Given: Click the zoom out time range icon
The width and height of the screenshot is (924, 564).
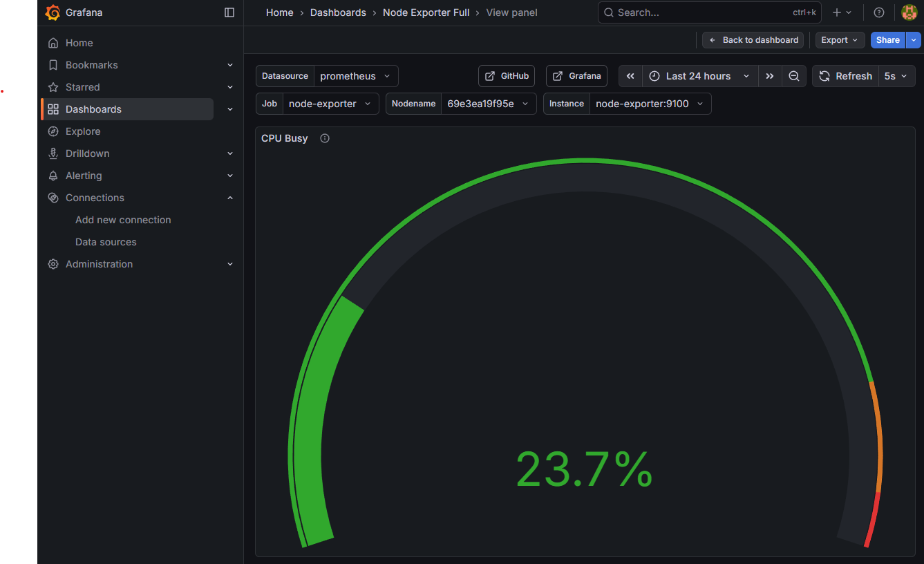Looking at the screenshot, I should [794, 76].
